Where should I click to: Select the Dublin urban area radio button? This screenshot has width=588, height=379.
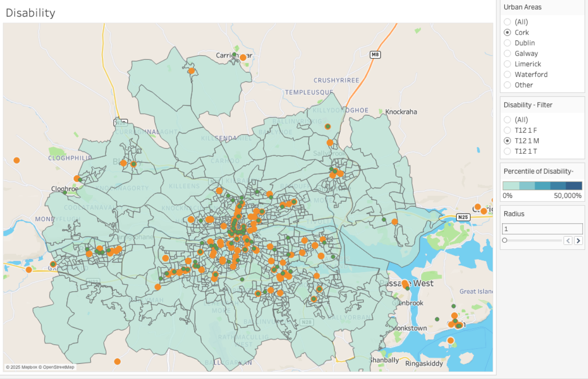click(x=508, y=43)
